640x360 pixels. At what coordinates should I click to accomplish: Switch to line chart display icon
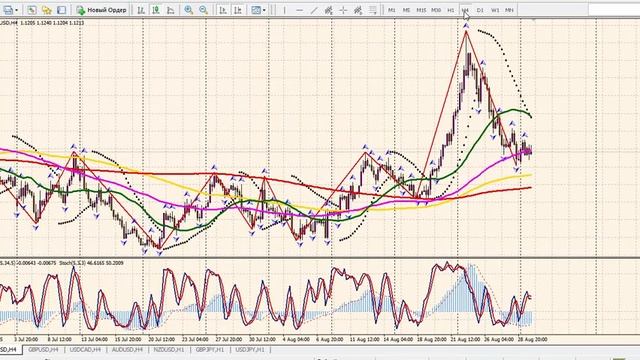[171, 10]
